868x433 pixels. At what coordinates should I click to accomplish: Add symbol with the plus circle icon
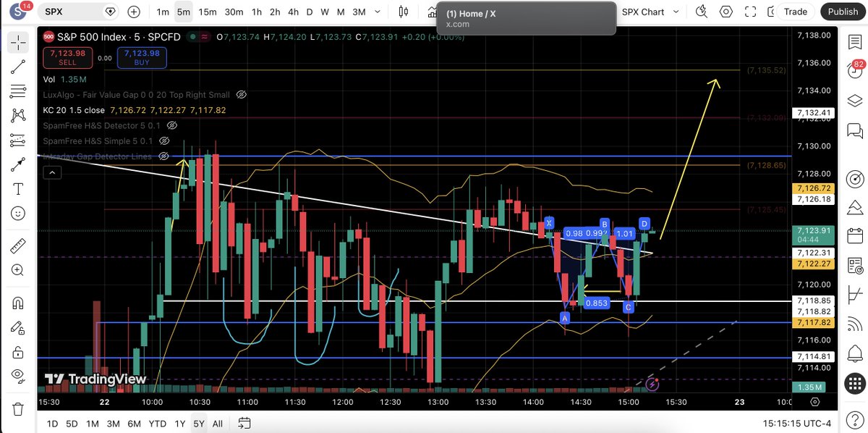[134, 12]
